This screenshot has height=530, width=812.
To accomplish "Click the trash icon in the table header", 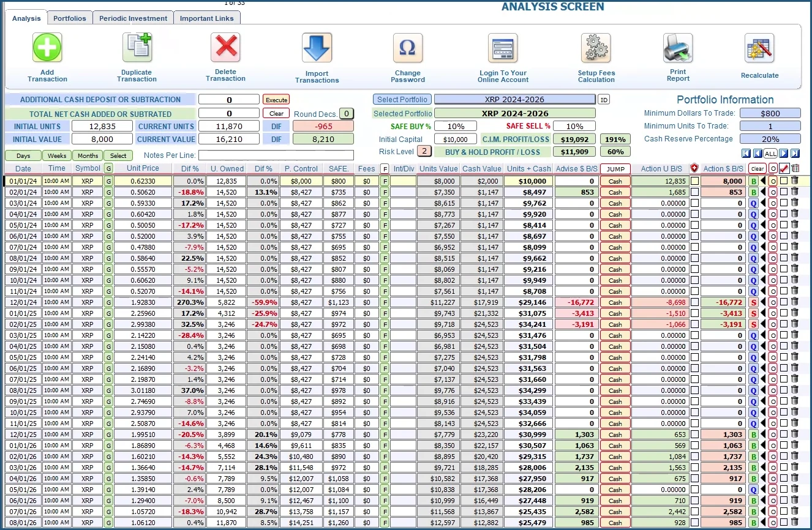I will (x=795, y=168).
